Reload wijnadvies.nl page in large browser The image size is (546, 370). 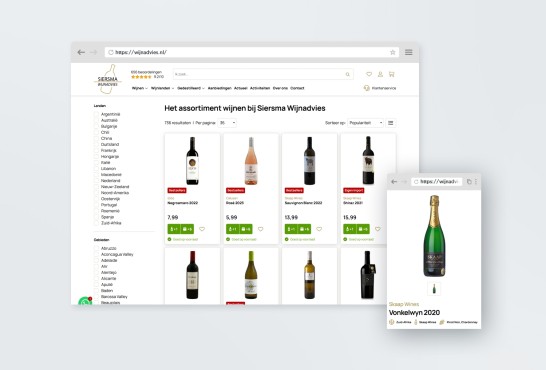click(x=111, y=52)
